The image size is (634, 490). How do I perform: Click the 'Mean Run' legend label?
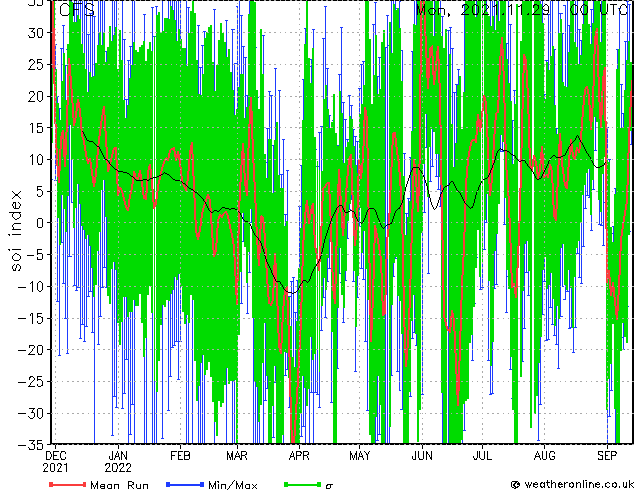(119, 484)
